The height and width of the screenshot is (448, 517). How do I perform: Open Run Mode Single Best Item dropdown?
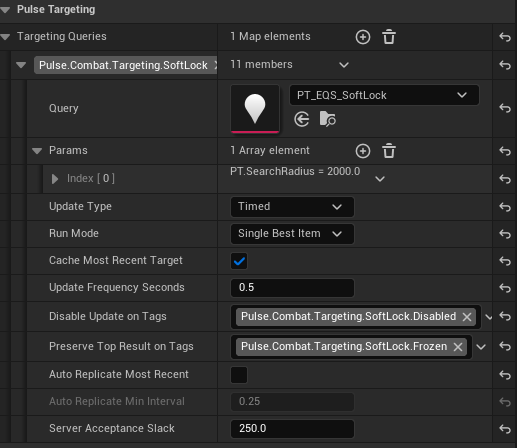(292, 234)
